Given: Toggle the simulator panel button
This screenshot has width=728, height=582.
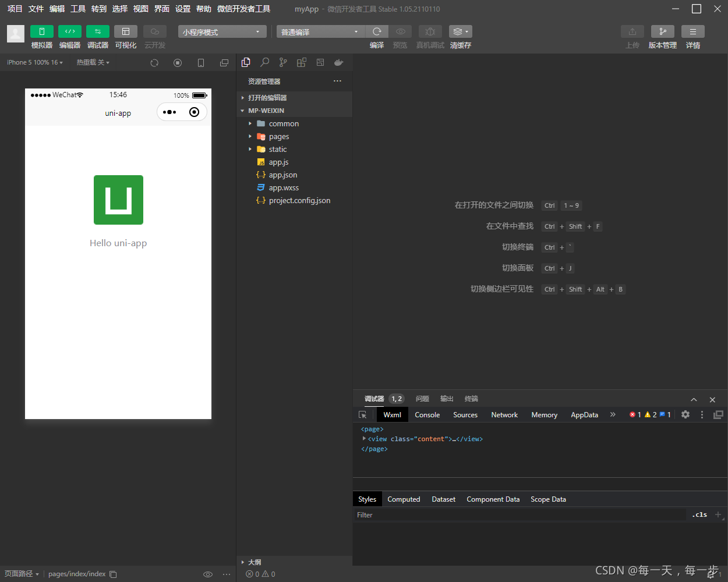Looking at the screenshot, I should coord(42,31).
